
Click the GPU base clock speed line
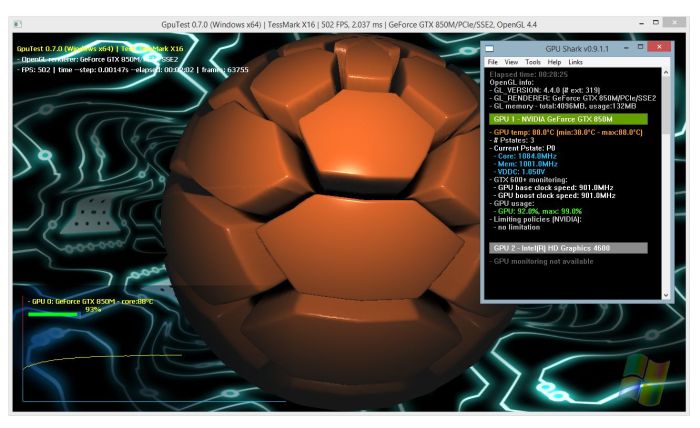[x=553, y=188]
